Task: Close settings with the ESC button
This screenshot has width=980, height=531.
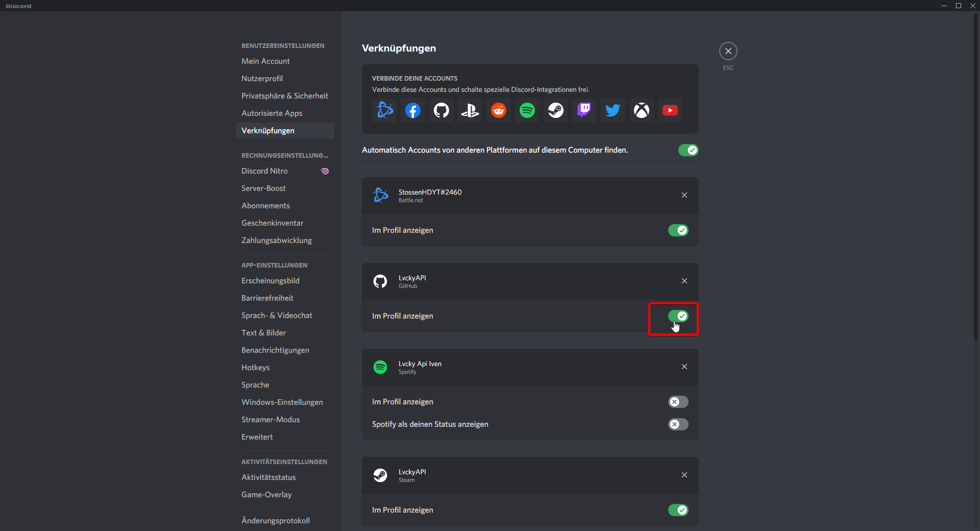Action: tap(728, 51)
